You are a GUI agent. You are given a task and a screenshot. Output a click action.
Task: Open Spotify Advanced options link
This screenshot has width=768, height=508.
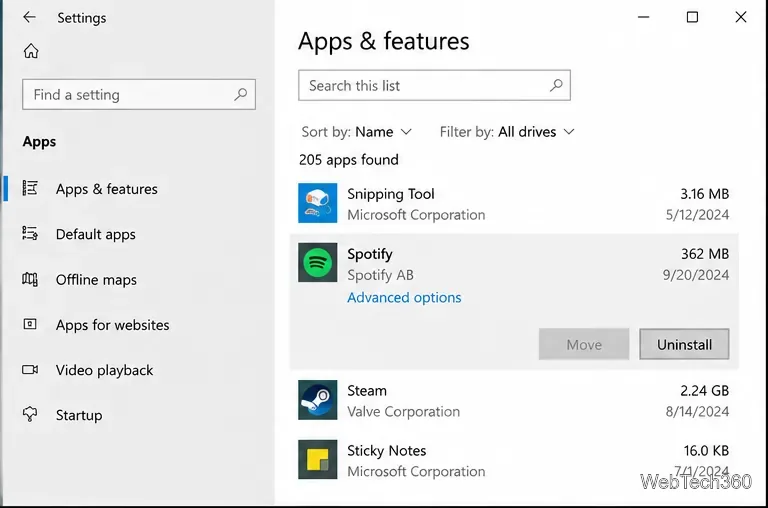(404, 297)
